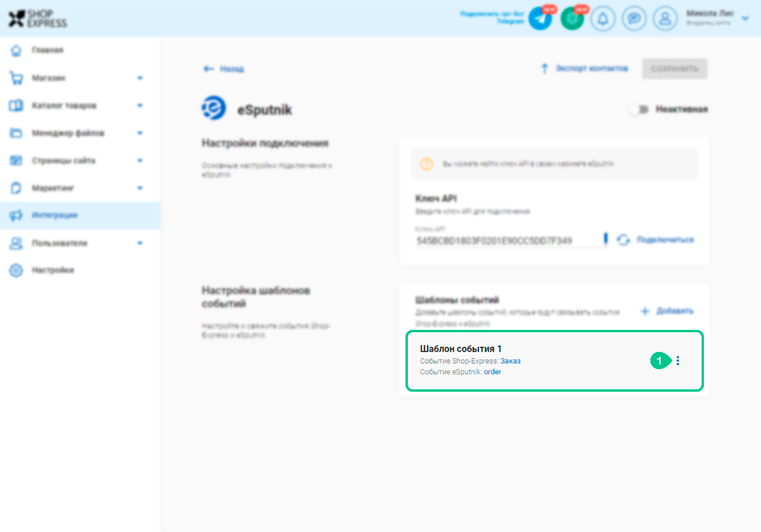Click the Shop Express logo
The width and height of the screenshot is (761, 532).
37,18
